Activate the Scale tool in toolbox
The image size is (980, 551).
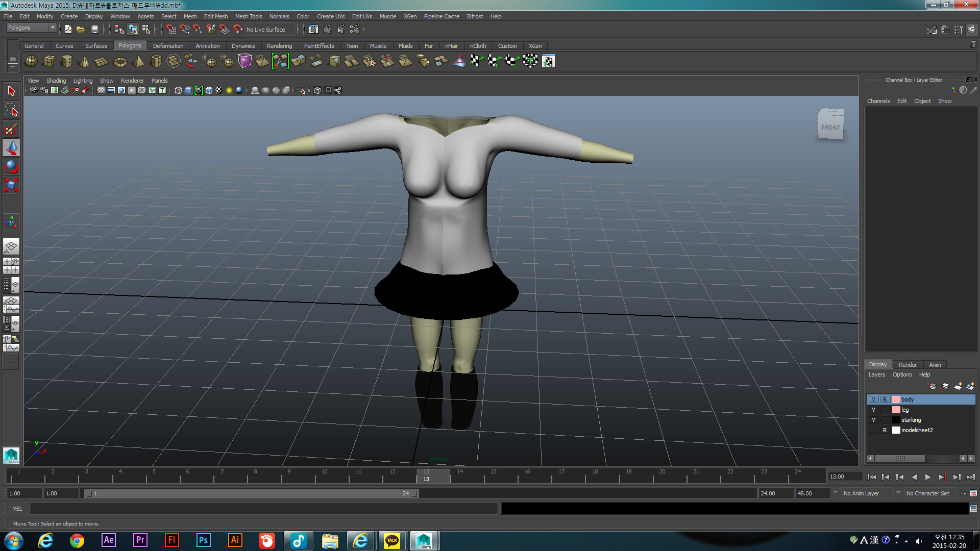pos(11,185)
